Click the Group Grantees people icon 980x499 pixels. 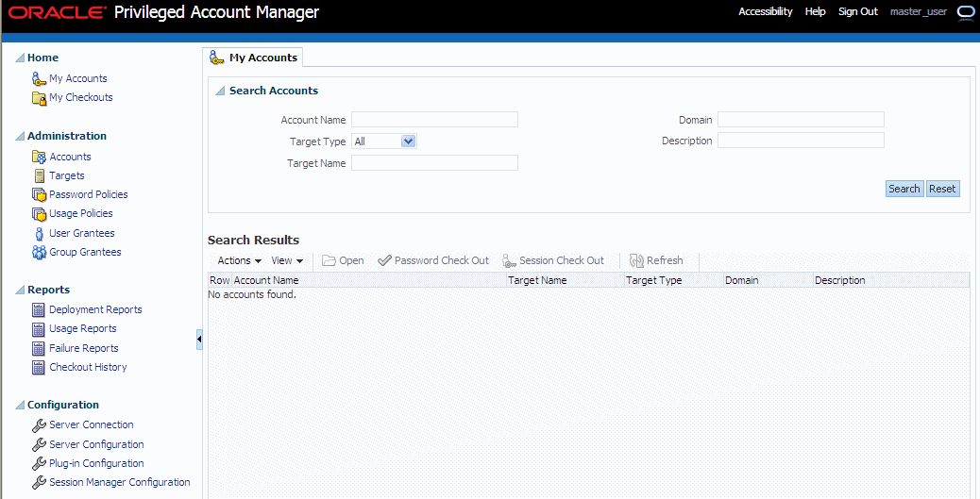[39, 252]
